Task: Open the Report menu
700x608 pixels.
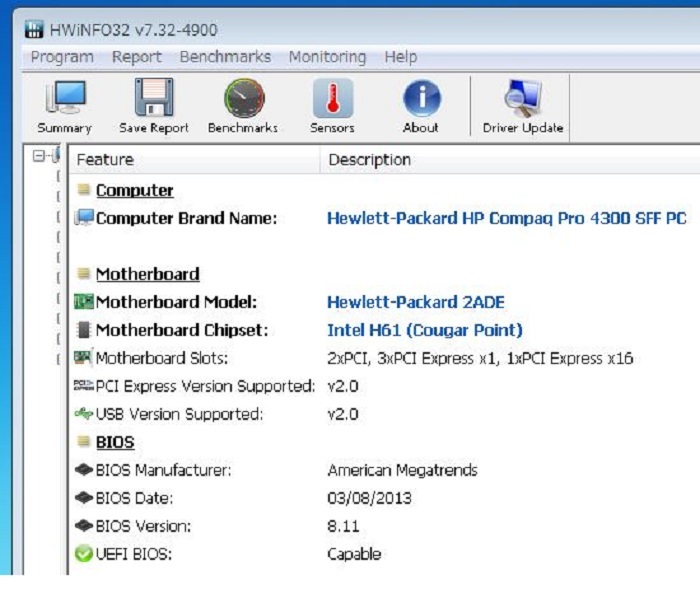Action: coord(136,57)
